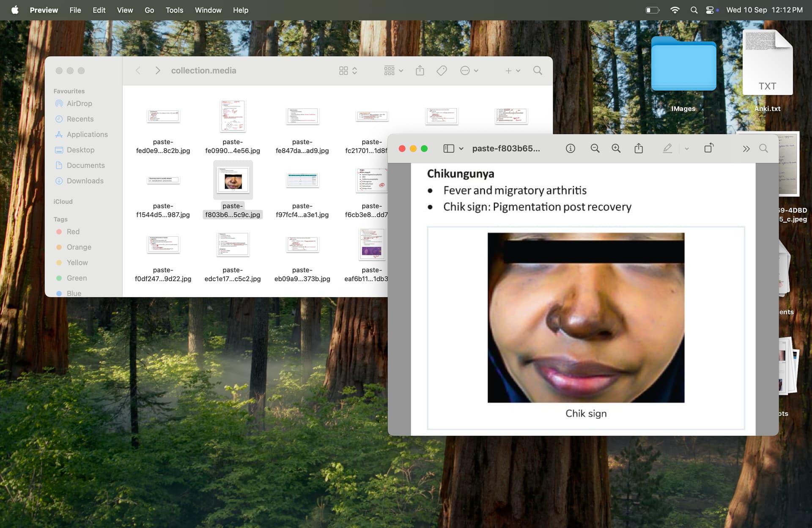Zoom in the image in Preview
Viewport: 812px width, 528px height.
[616, 148]
